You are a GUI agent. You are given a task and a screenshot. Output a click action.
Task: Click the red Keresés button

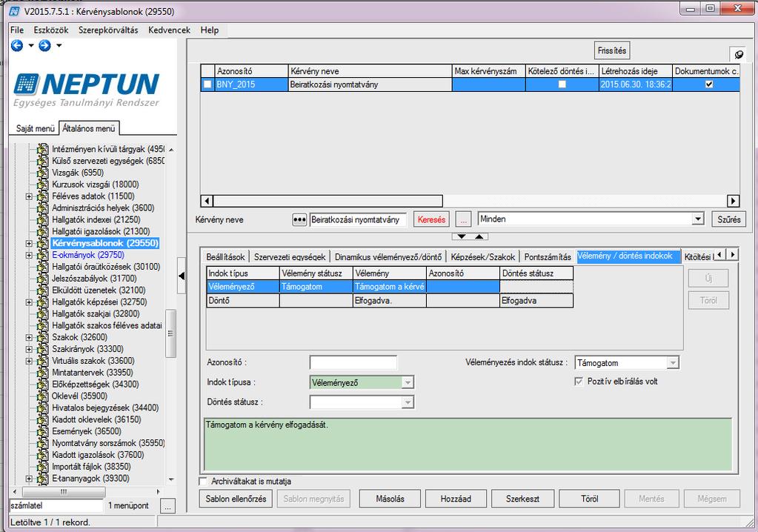[x=431, y=219]
